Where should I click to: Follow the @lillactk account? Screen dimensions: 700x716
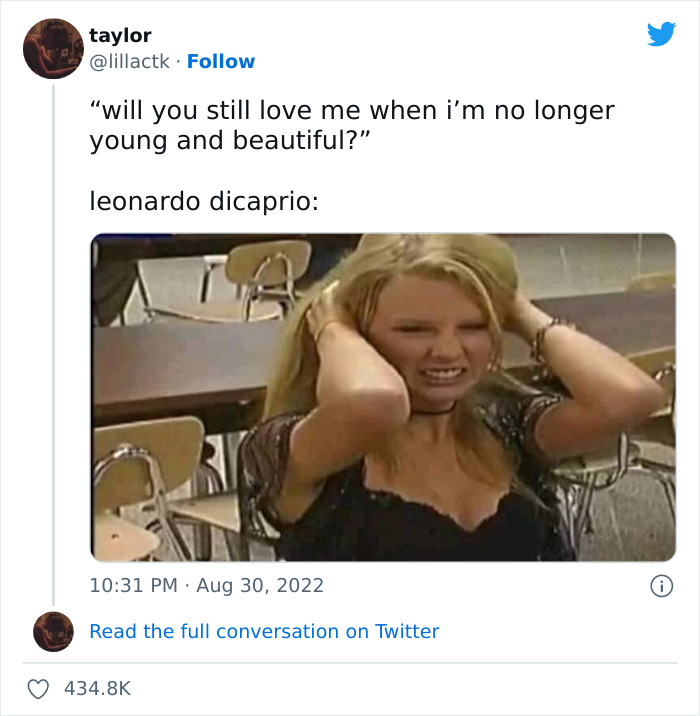220,61
